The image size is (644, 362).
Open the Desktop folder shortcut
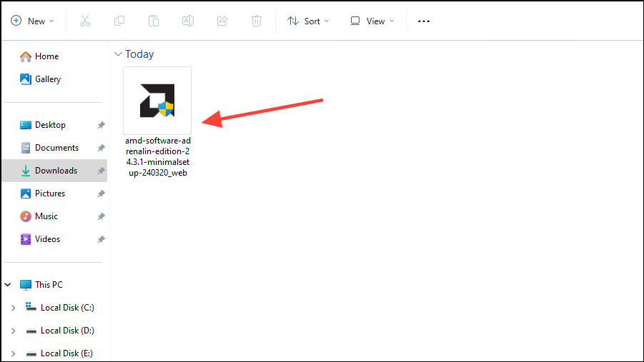43,125
